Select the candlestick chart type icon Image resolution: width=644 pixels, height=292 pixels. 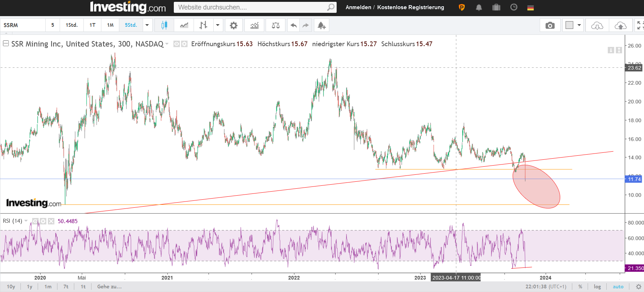[x=164, y=25]
